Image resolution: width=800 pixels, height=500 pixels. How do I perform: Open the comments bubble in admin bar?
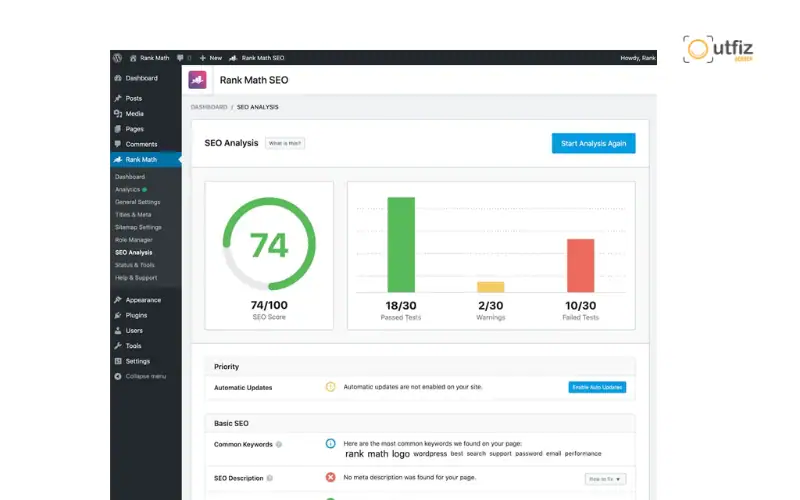pyautogui.click(x=184, y=58)
